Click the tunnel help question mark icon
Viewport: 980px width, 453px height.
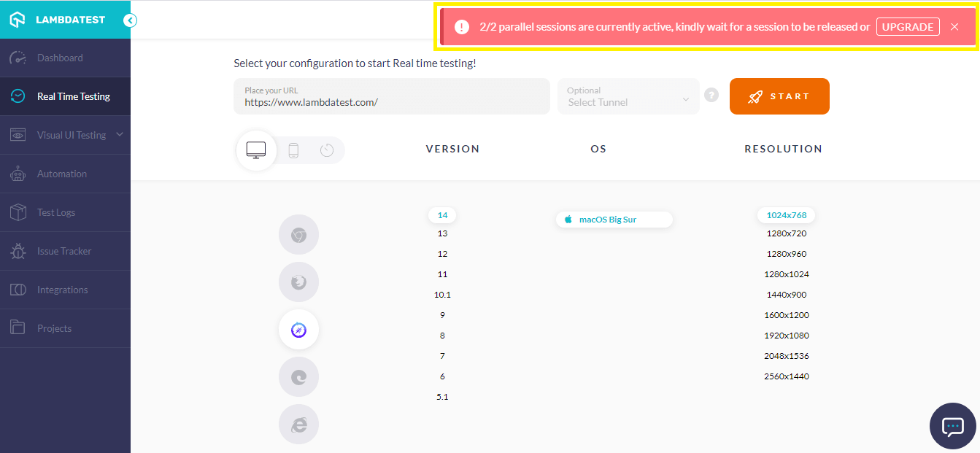[x=711, y=96]
